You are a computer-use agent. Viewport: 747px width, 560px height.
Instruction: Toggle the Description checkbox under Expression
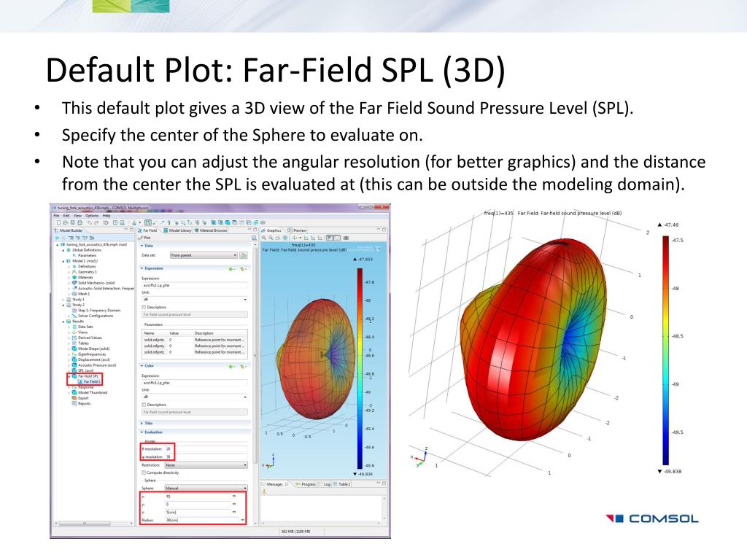click(x=144, y=307)
